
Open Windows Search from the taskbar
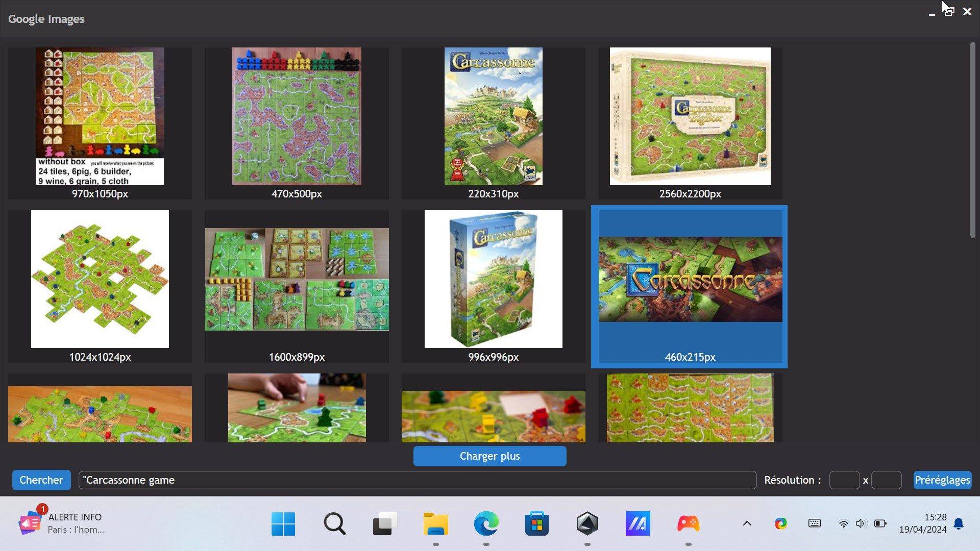click(334, 524)
